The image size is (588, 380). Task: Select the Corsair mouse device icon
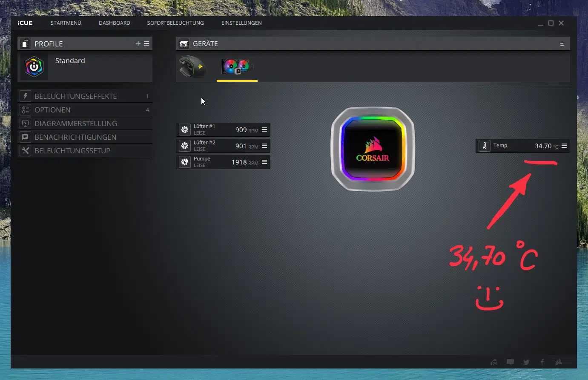pyautogui.click(x=192, y=67)
